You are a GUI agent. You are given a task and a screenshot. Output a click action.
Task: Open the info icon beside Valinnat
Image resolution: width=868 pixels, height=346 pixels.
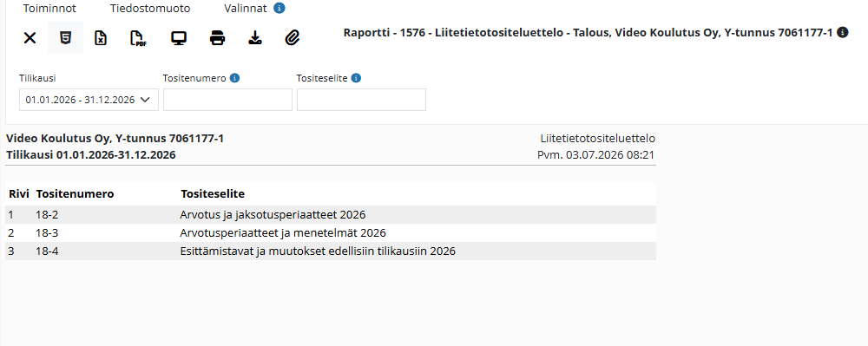click(279, 9)
